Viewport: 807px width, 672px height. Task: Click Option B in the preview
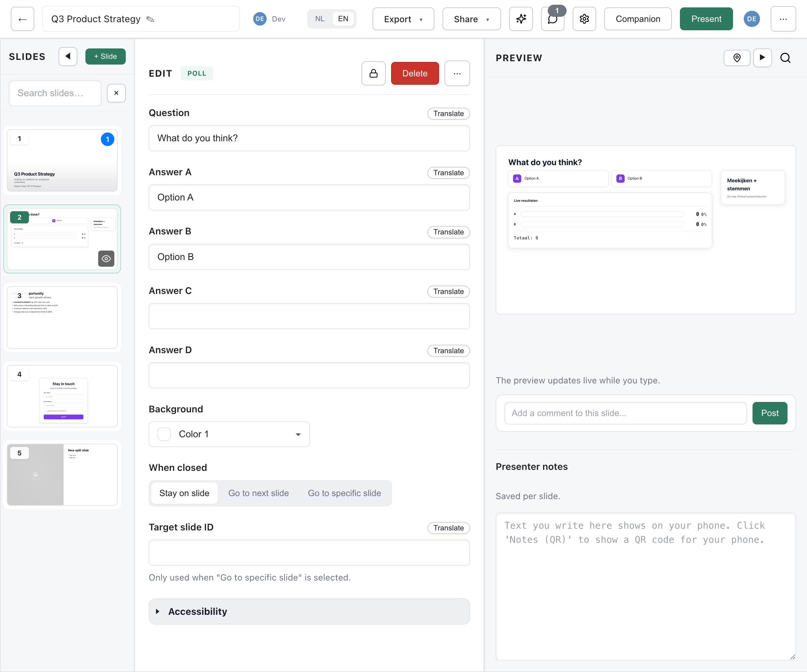(x=662, y=178)
